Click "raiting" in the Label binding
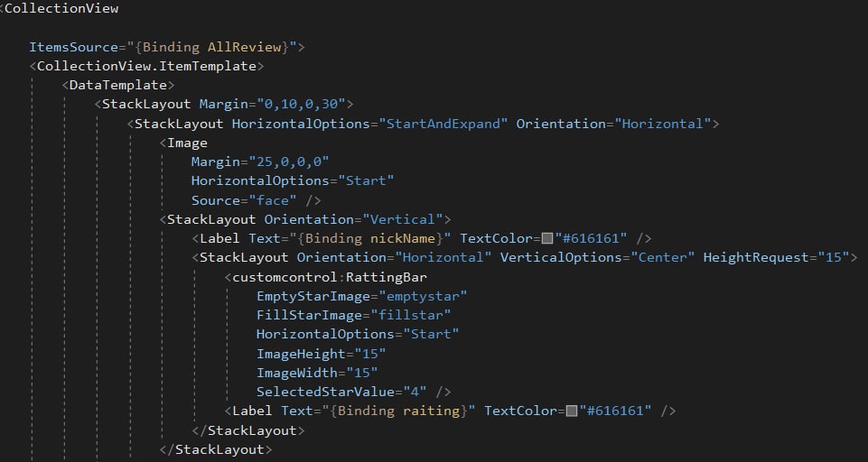 point(431,411)
